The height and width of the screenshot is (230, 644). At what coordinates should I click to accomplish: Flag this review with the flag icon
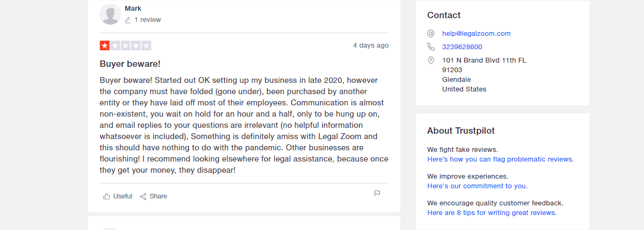click(377, 193)
